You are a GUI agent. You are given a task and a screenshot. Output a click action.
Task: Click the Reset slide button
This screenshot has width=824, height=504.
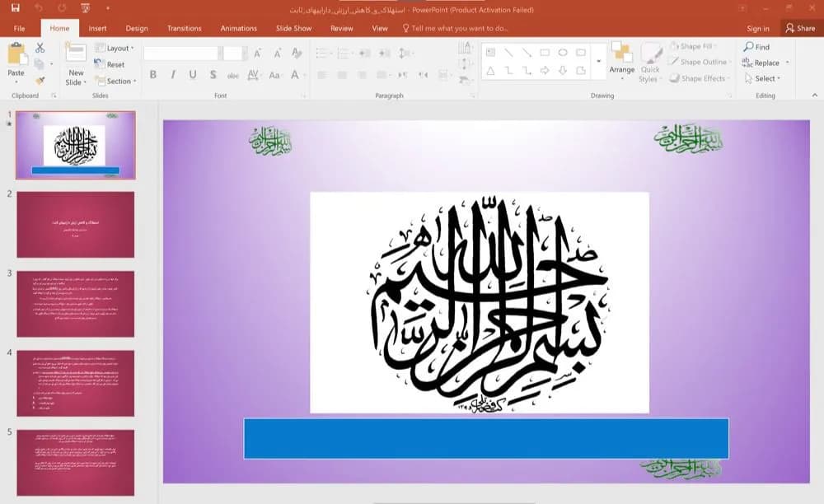tap(110, 64)
